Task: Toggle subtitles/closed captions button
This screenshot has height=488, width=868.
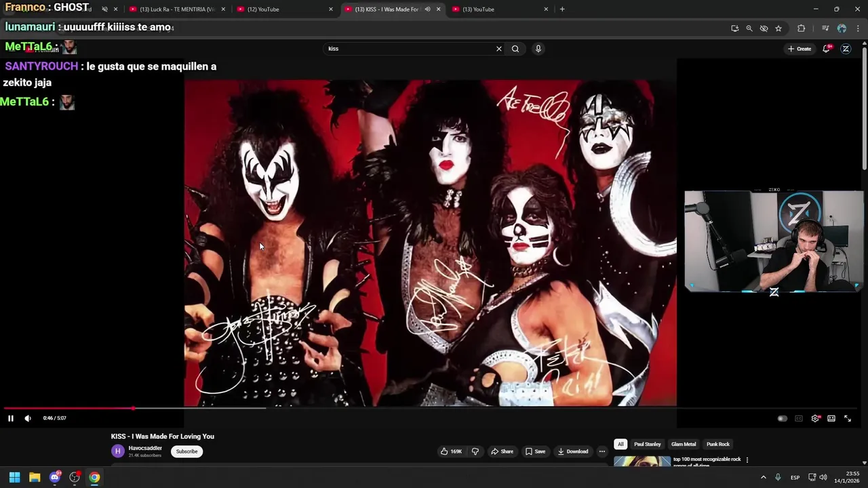Action: point(799,418)
